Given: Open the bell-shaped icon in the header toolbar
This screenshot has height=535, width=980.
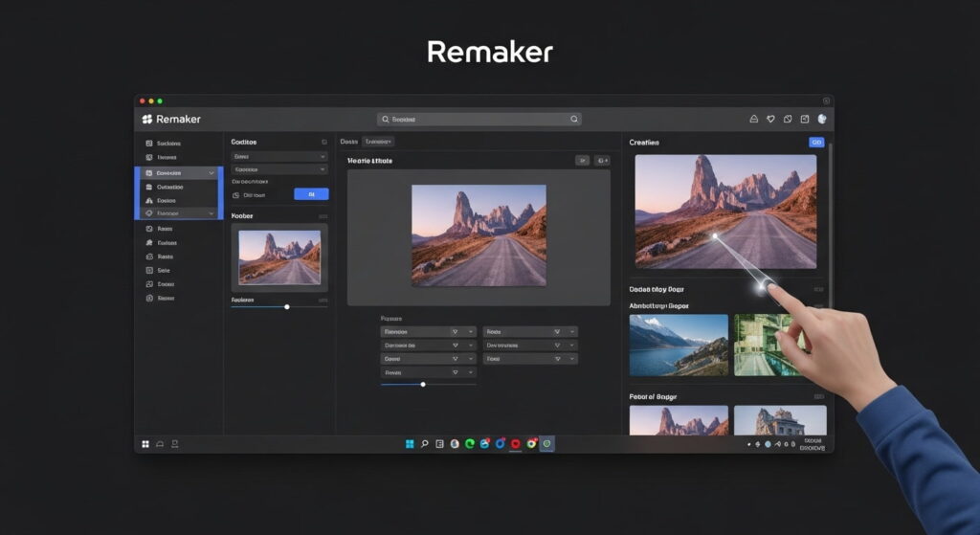Looking at the screenshot, I should 754,119.
